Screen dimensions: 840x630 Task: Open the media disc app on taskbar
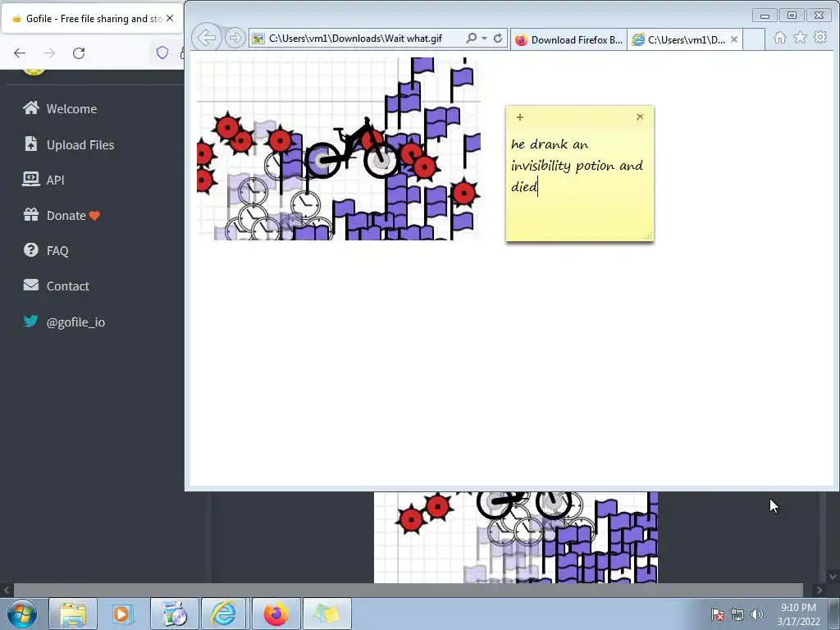[174, 614]
